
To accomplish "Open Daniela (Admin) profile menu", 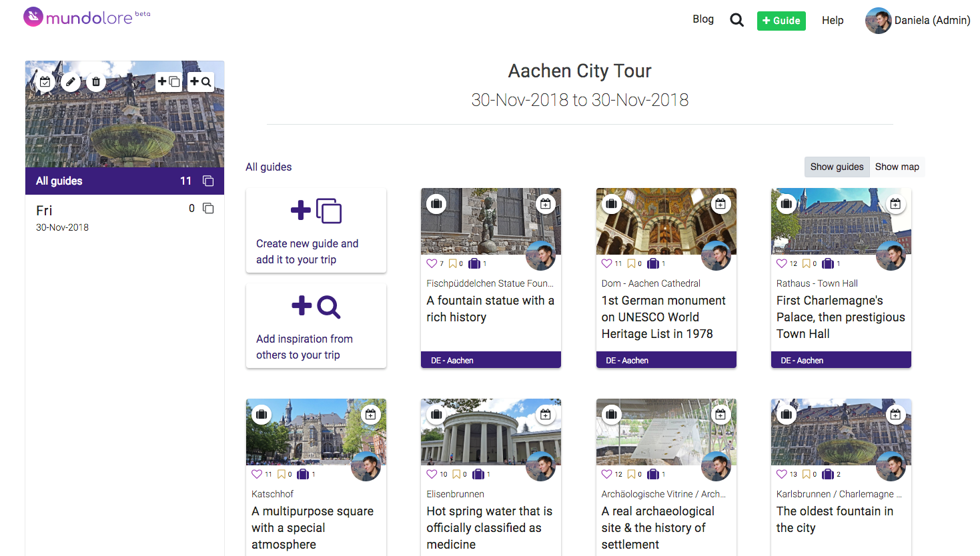I will [918, 21].
